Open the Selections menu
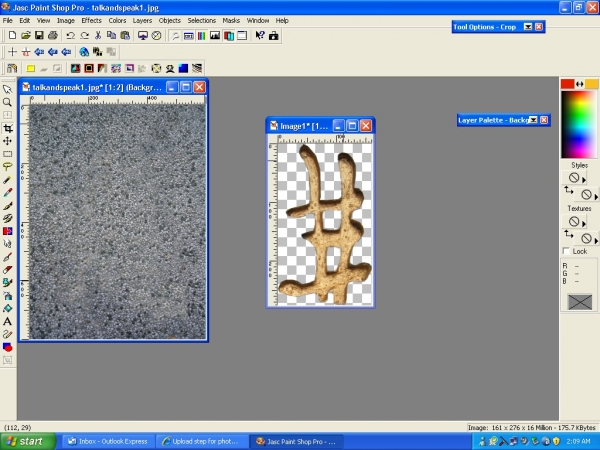Image resolution: width=600 pixels, height=450 pixels. point(202,21)
